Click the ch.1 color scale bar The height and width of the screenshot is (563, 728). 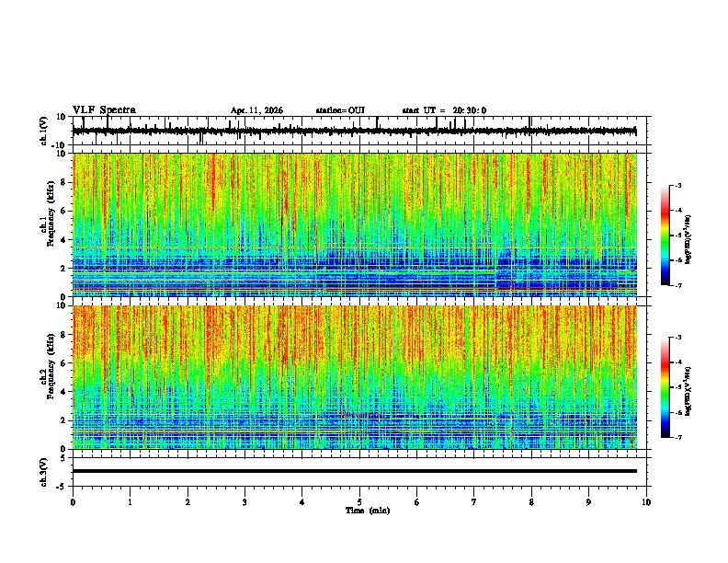point(665,236)
